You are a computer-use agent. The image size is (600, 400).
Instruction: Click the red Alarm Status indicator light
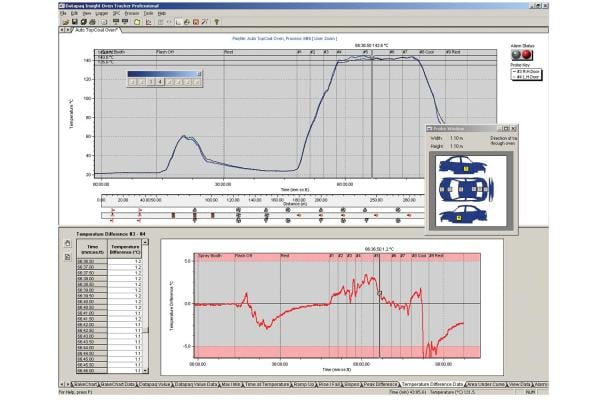[x=528, y=56]
